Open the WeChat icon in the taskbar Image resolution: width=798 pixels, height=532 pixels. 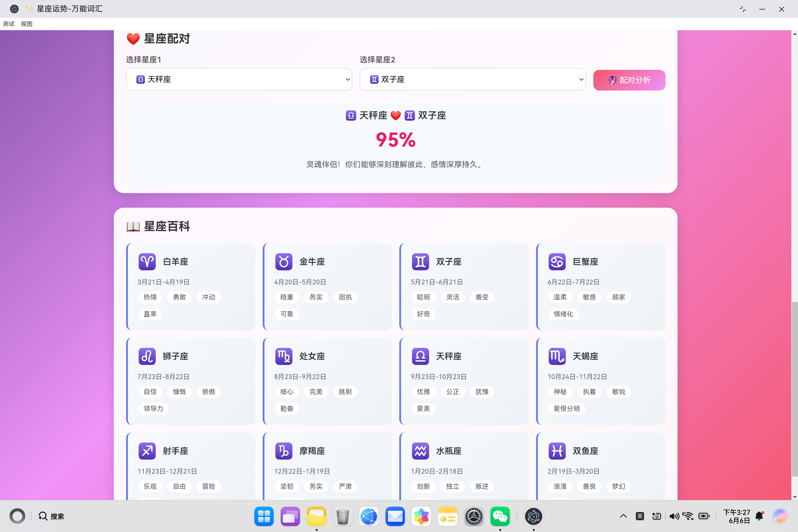(x=500, y=516)
